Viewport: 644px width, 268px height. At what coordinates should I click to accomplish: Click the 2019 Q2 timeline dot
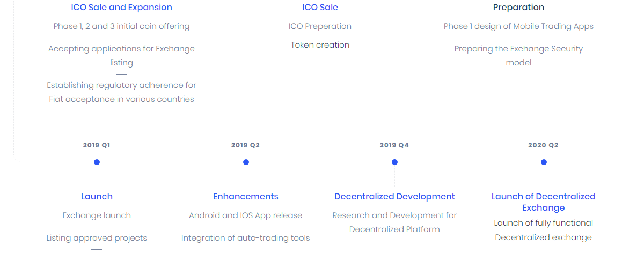246,162
